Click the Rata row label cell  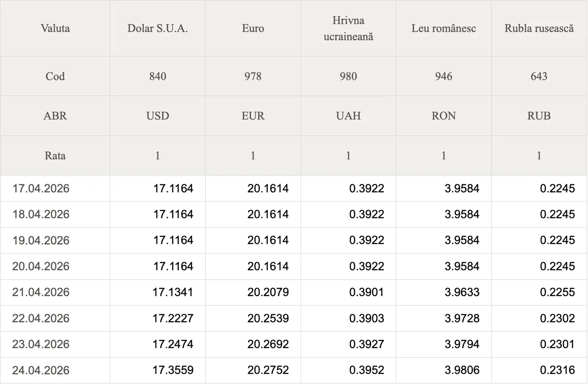coord(55,155)
